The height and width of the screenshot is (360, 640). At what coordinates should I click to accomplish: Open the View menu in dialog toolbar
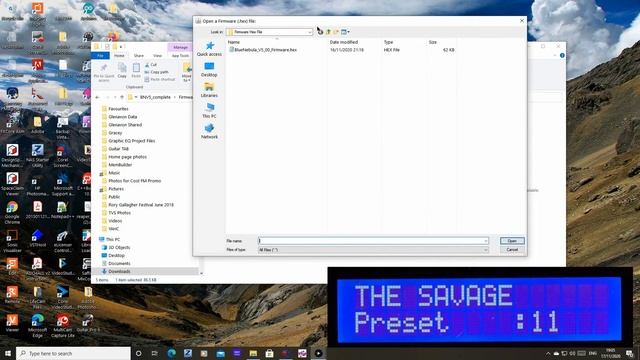click(x=345, y=32)
